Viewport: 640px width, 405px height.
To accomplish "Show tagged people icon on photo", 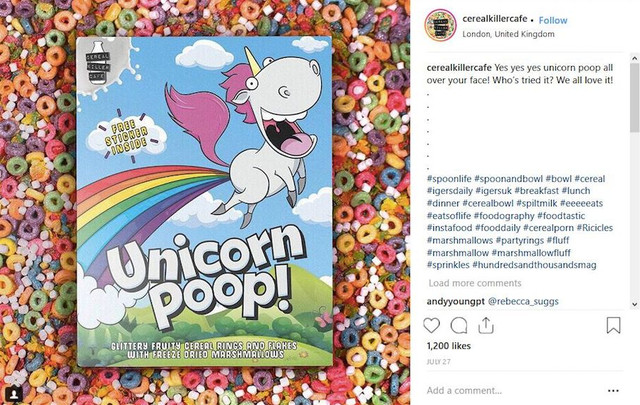I will pos(13,393).
